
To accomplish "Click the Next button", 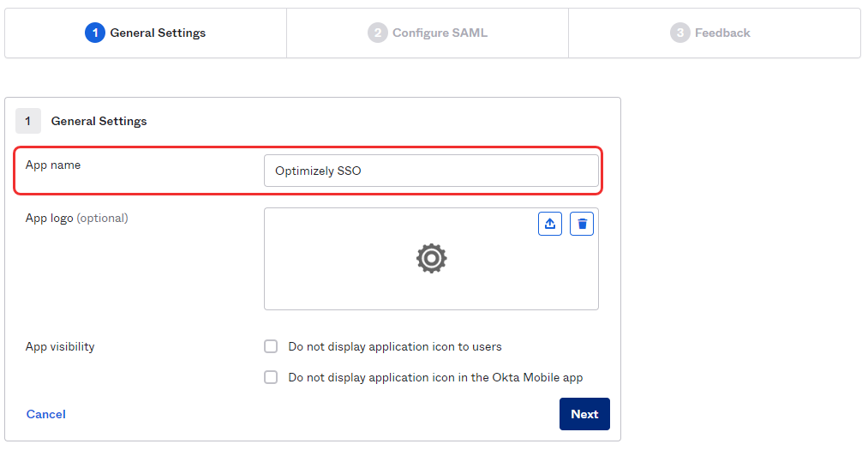I will tap(584, 414).
